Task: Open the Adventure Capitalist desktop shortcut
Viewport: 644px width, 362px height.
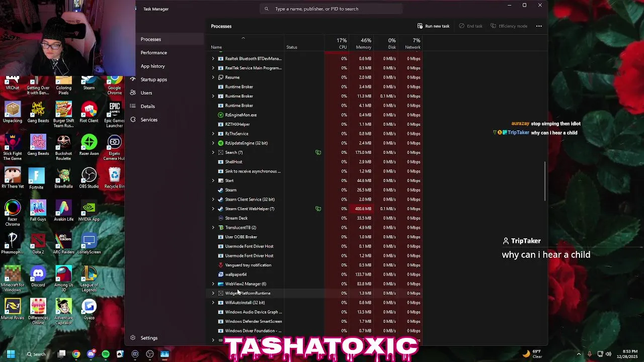Action: 63,312
